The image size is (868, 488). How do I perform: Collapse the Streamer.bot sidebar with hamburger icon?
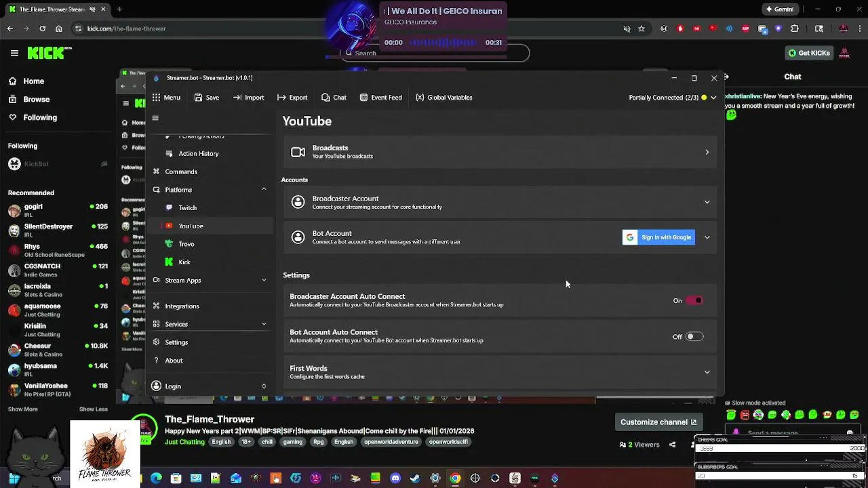click(x=155, y=118)
